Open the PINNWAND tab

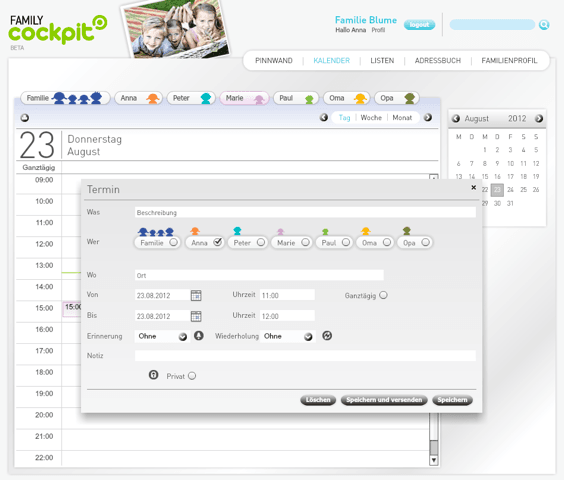click(274, 60)
